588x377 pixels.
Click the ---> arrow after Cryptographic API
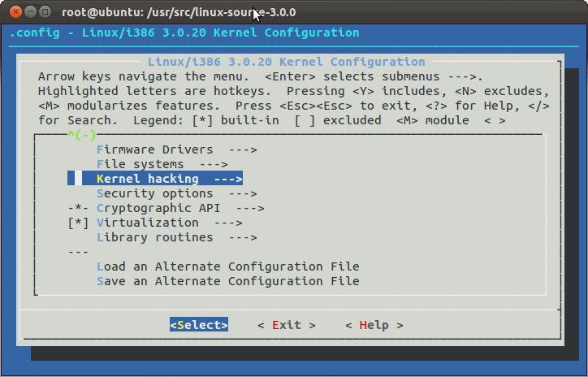point(250,208)
